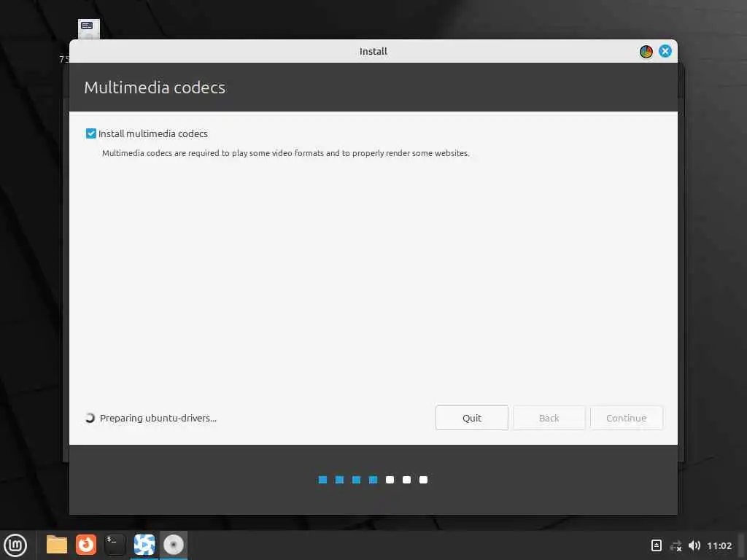Open the clock showing 11:02
The height and width of the screenshot is (560, 747).
pos(719,545)
